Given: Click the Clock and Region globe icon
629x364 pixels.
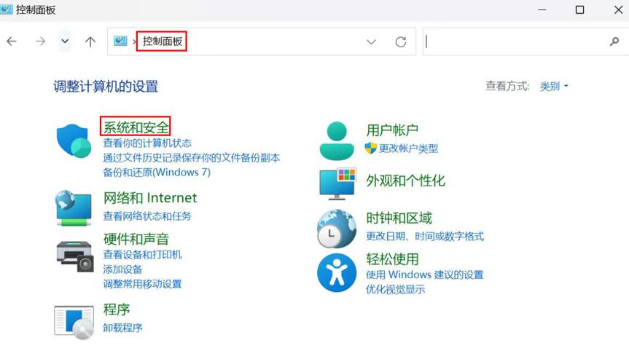Looking at the screenshot, I should tap(336, 228).
